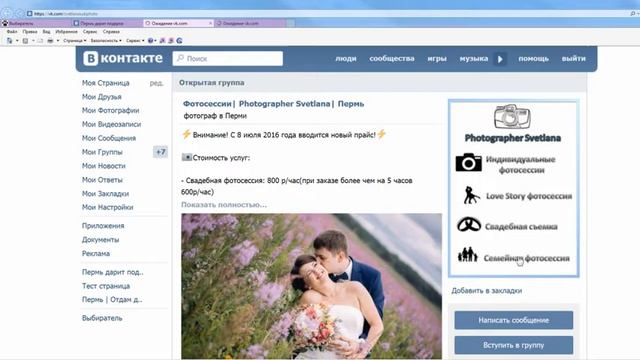Open 'Мои Настройки' in sidebar

coord(107,207)
